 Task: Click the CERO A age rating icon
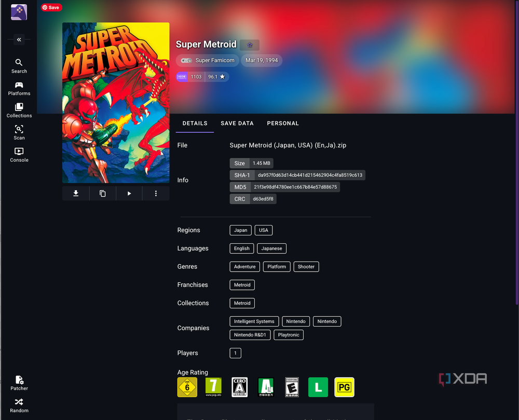[240, 387]
